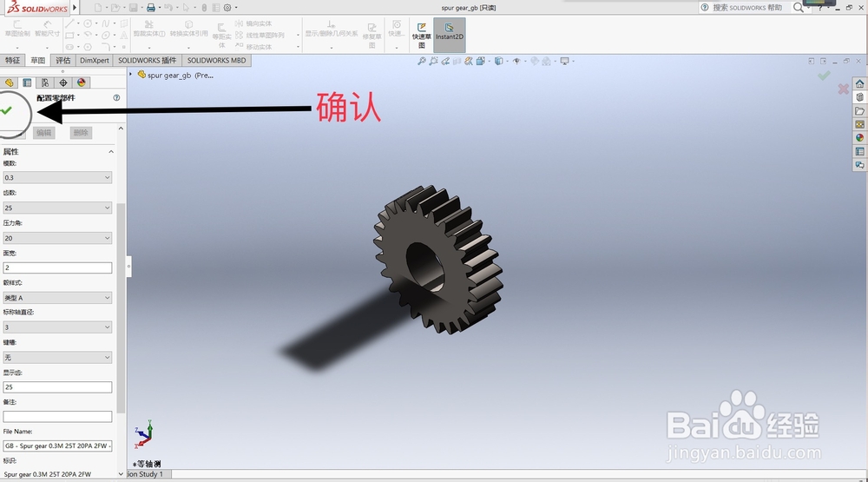Image resolution: width=868 pixels, height=482 pixels.
Task: Open Design Library icon in task pane
Action: pos(859,97)
